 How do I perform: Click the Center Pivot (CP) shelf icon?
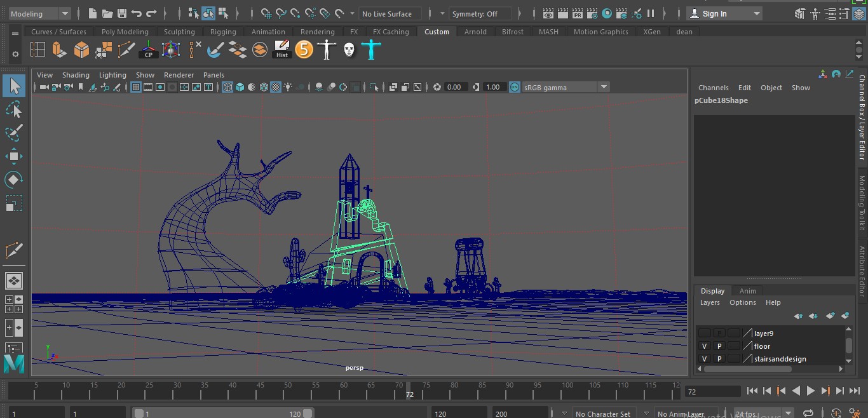[148, 50]
